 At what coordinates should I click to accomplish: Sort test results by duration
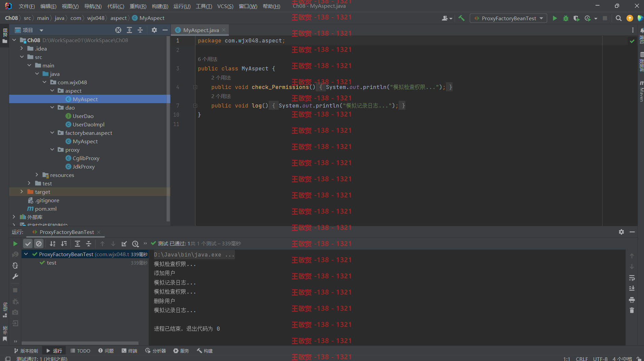pos(64,243)
